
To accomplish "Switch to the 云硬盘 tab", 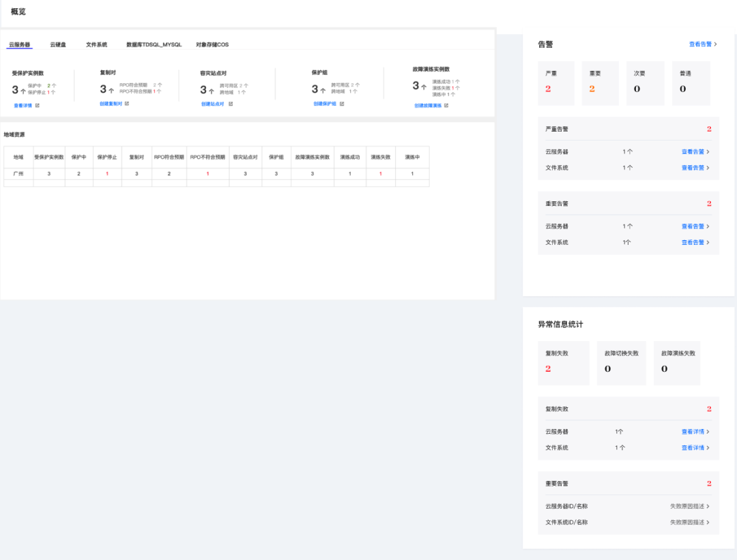I will point(58,44).
